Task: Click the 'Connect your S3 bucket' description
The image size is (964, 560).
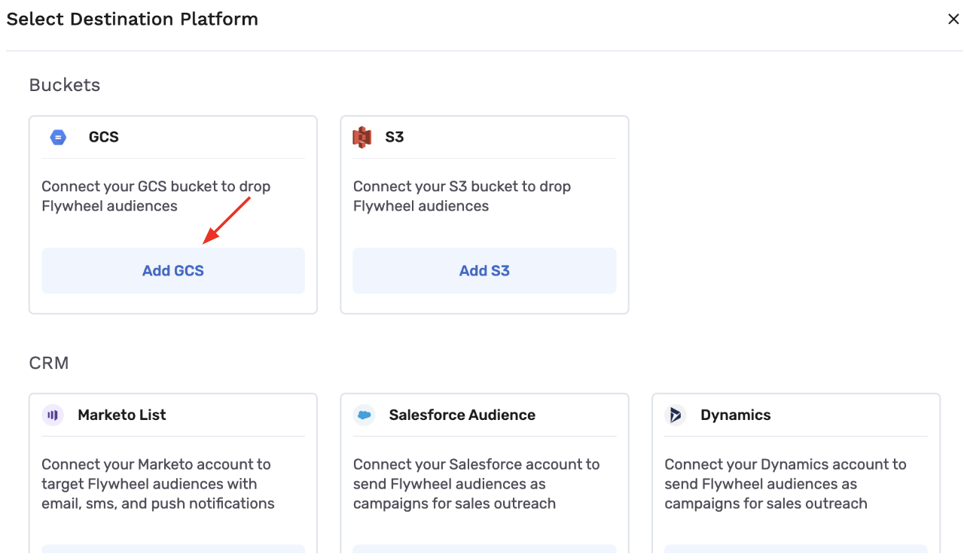Action: (x=462, y=196)
